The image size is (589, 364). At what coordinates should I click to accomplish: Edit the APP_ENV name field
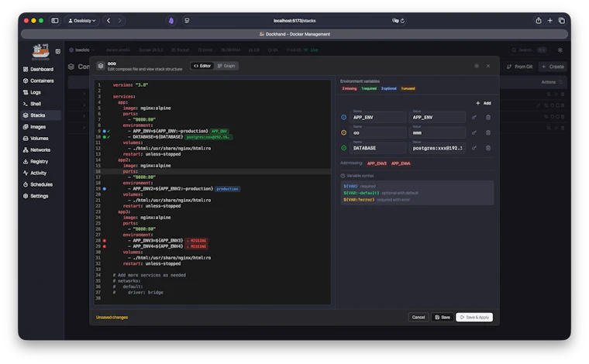click(x=378, y=118)
